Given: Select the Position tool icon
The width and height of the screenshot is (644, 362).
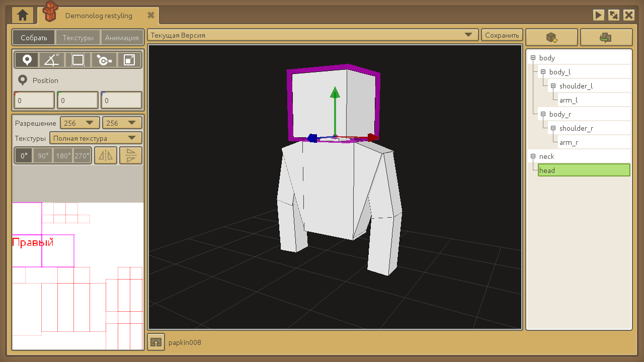Looking at the screenshot, I should [x=27, y=60].
